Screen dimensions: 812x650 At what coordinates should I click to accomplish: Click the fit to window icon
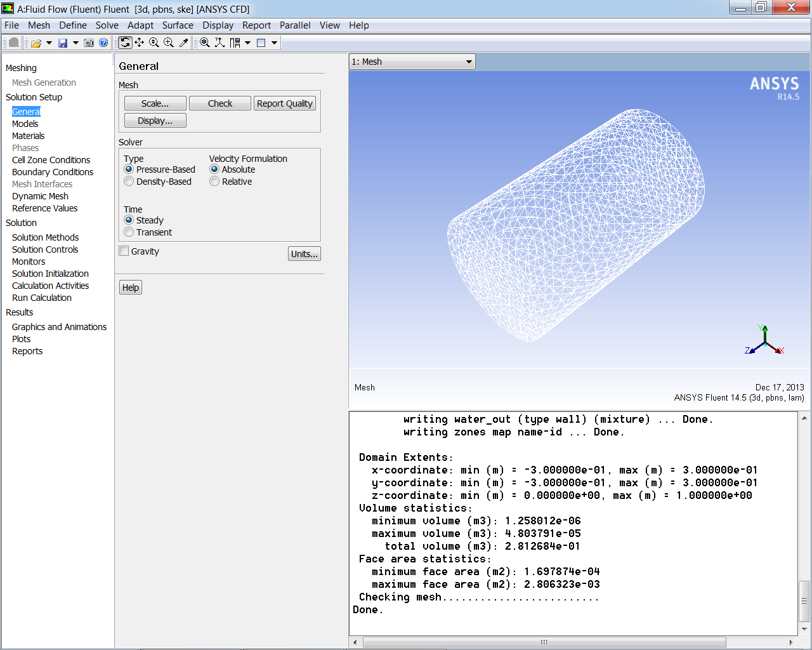[205, 43]
